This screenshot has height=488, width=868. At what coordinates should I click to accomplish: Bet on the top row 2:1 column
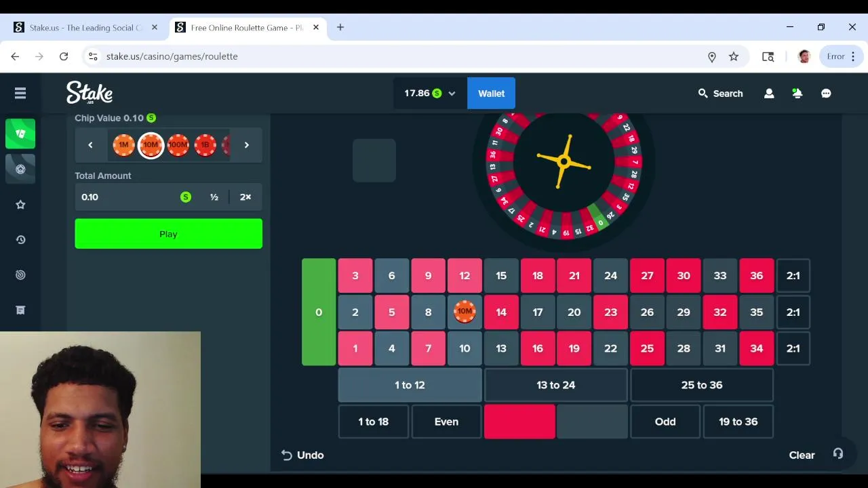point(793,276)
